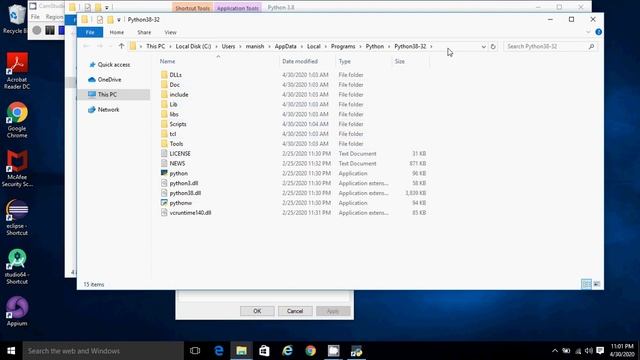Viewport: 640px width, 360px height.
Task: Expand the ribbon chevron
Action: pos(588,32)
